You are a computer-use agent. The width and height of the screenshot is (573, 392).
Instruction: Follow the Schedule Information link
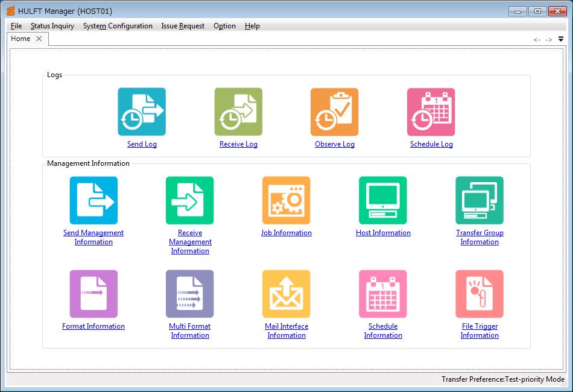point(383,330)
